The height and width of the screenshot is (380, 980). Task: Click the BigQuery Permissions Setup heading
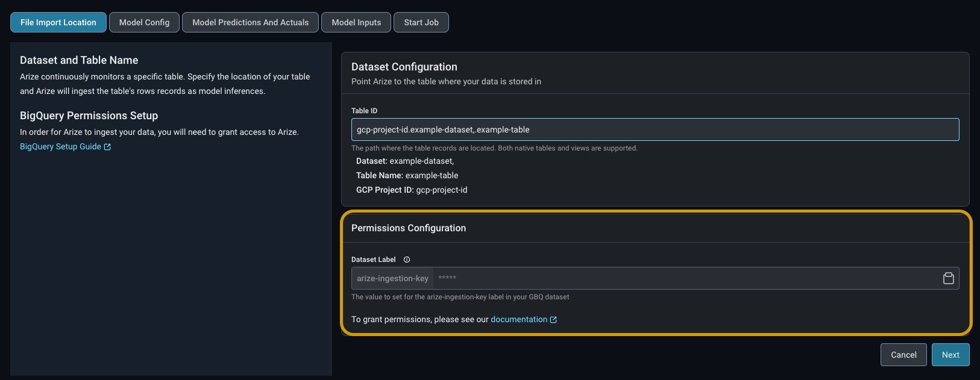click(89, 116)
